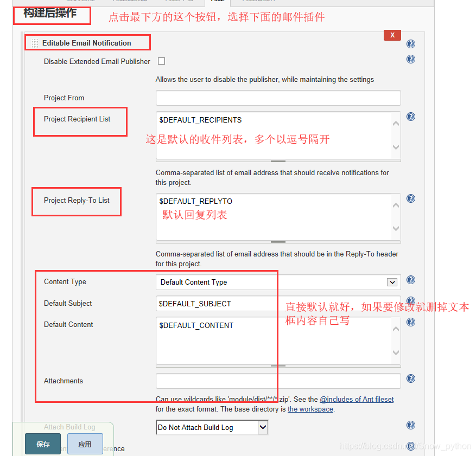Tick Disable Extended Email Publisher checkbox
Viewport: 476px width, 456px height.
pos(162,61)
